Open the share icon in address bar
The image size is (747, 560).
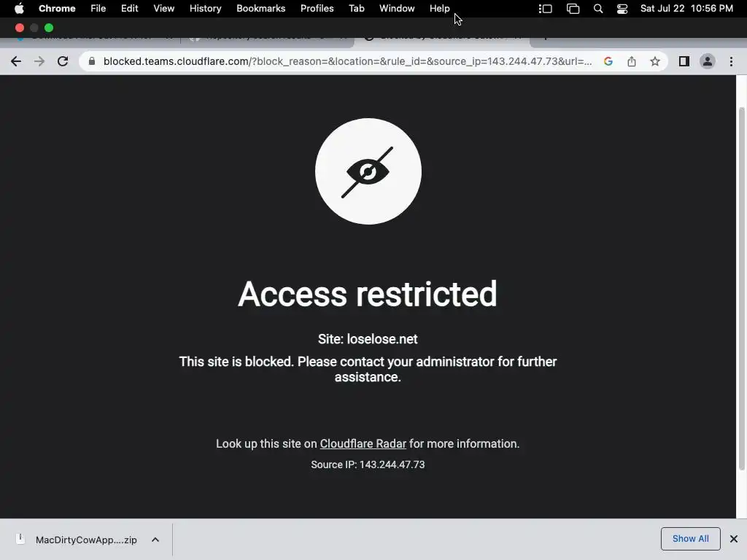click(x=632, y=61)
